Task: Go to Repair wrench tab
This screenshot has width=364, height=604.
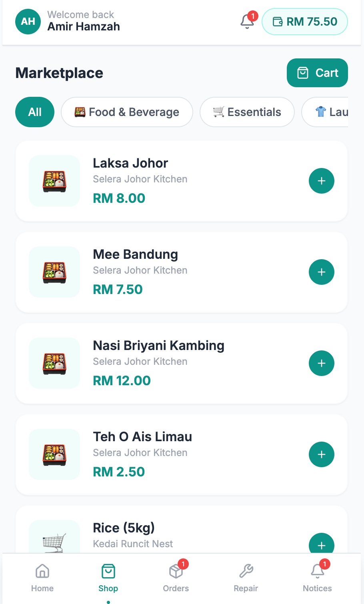Action: pos(246,578)
